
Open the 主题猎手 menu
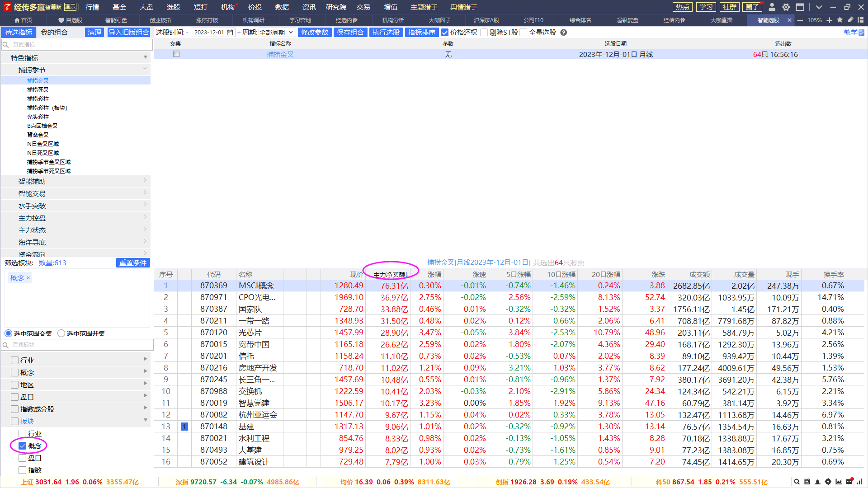(424, 7)
